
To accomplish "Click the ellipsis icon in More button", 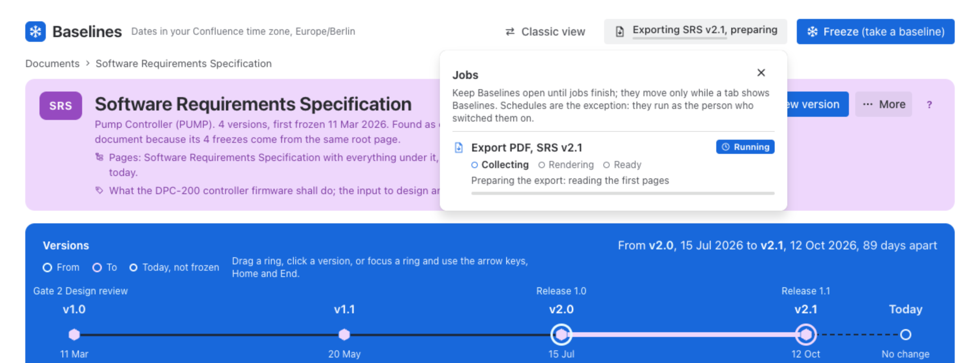I will point(867,104).
